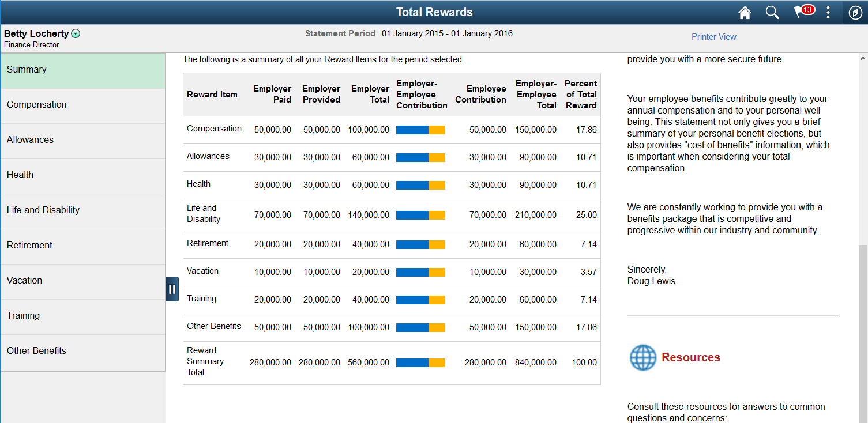Screen dimensions: 868x423
Task: Click the Home icon in header
Action: click(745, 12)
